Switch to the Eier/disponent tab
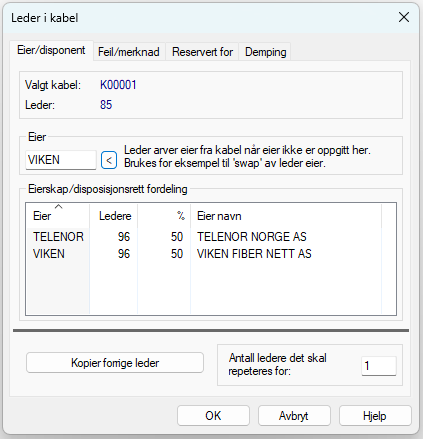The image size is (423, 439). 51,50
